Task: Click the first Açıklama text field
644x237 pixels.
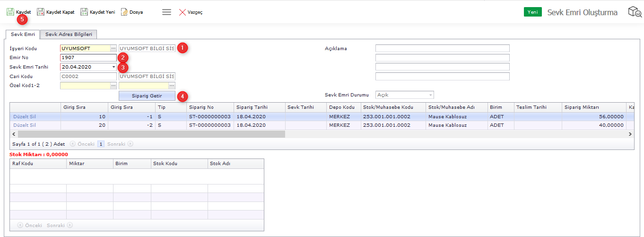Action: 442,48
